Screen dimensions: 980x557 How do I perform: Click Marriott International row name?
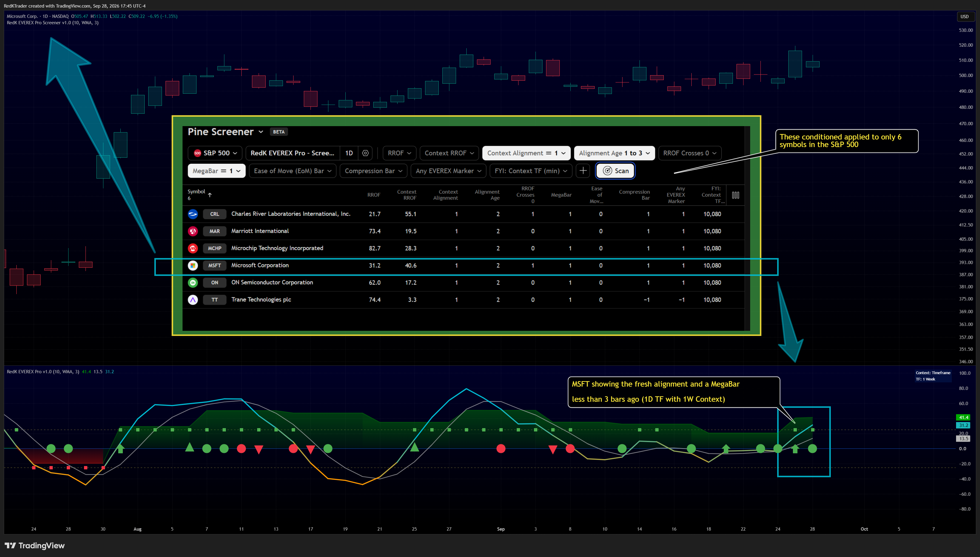click(x=260, y=231)
